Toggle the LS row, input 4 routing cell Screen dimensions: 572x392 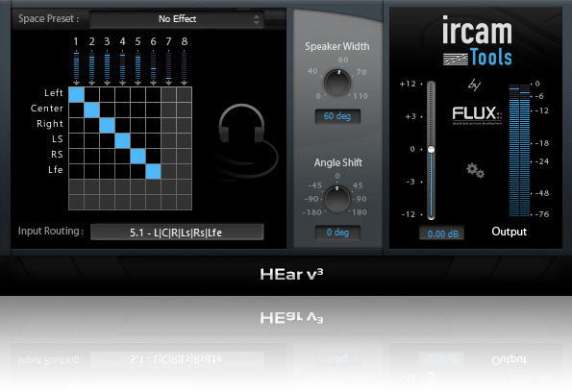pos(122,140)
